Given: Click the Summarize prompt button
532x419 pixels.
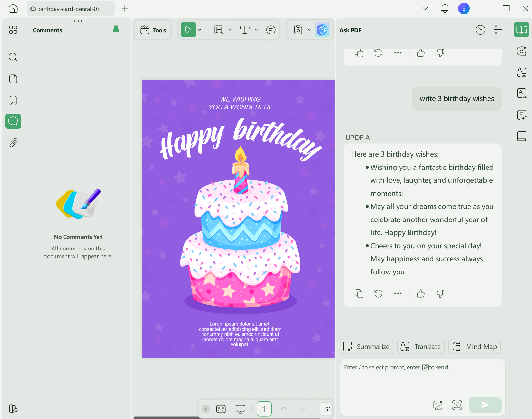Looking at the screenshot, I should (367, 346).
